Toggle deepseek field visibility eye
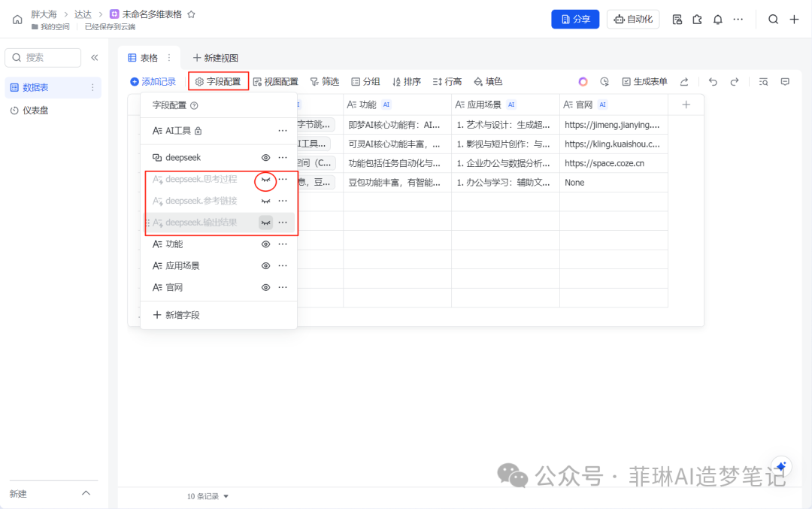The width and height of the screenshot is (812, 509). click(265, 157)
